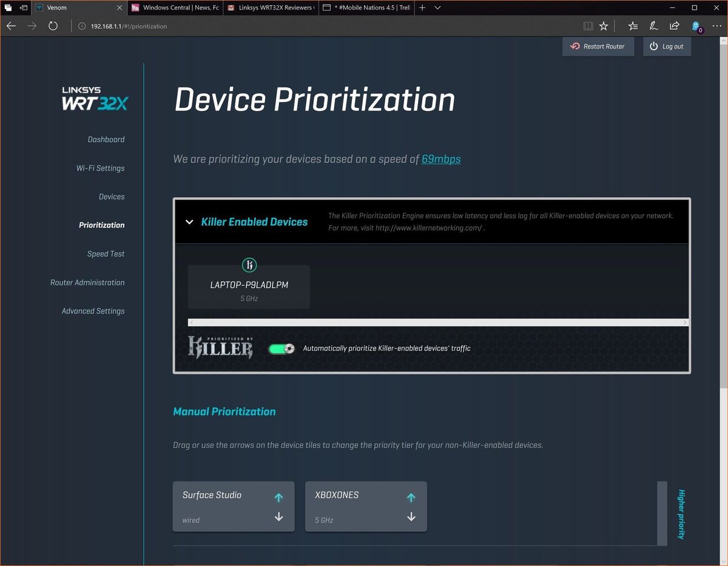This screenshot has height=566, width=728.
Task: Click the Higher priority vertical label
Action: (x=681, y=514)
